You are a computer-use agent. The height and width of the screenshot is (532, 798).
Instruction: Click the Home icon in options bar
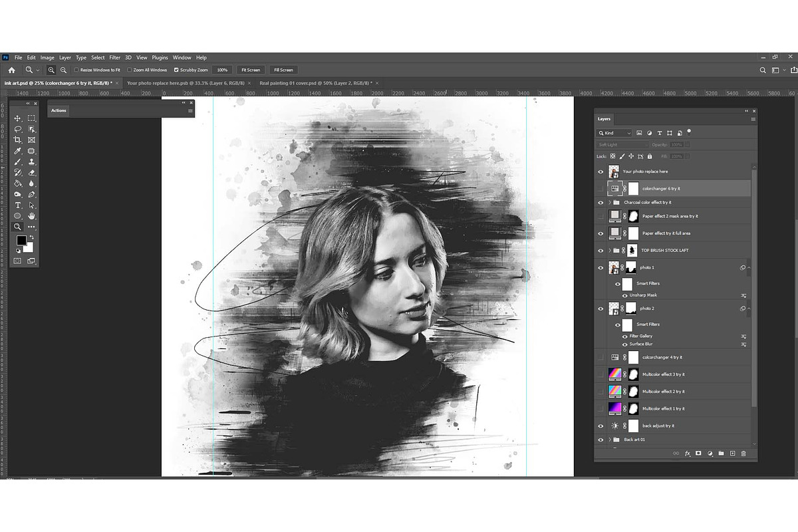[11, 70]
